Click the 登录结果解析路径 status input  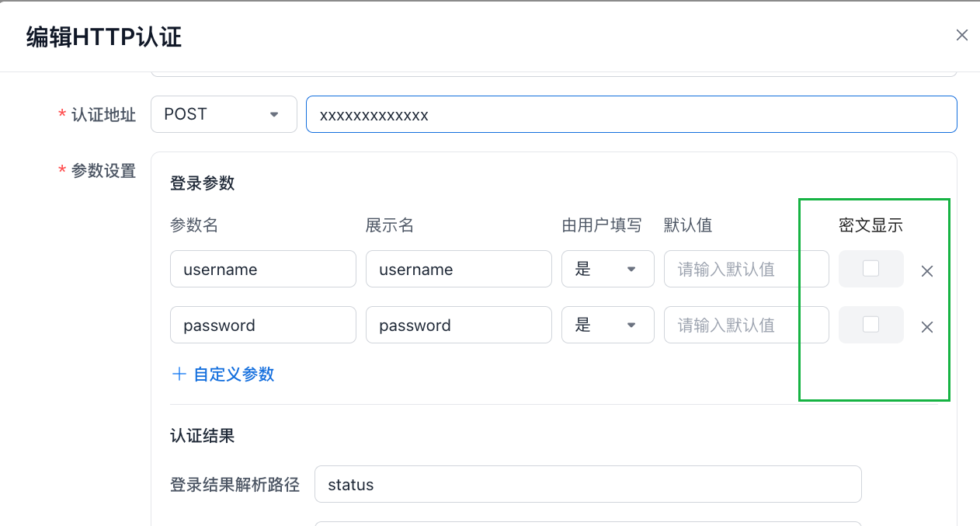[x=587, y=484]
